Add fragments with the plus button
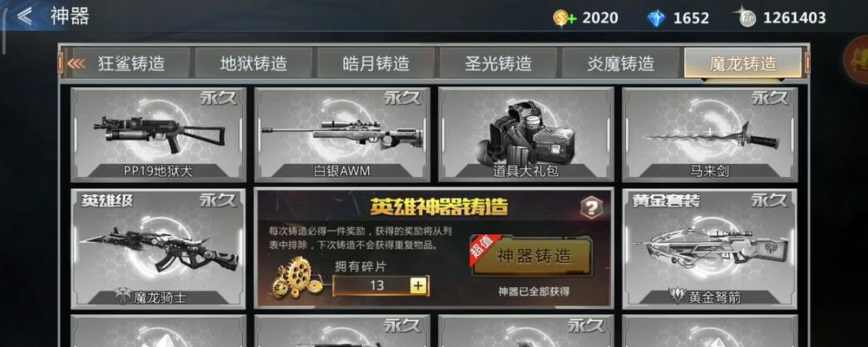This screenshot has width=868, height=347. (418, 285)
